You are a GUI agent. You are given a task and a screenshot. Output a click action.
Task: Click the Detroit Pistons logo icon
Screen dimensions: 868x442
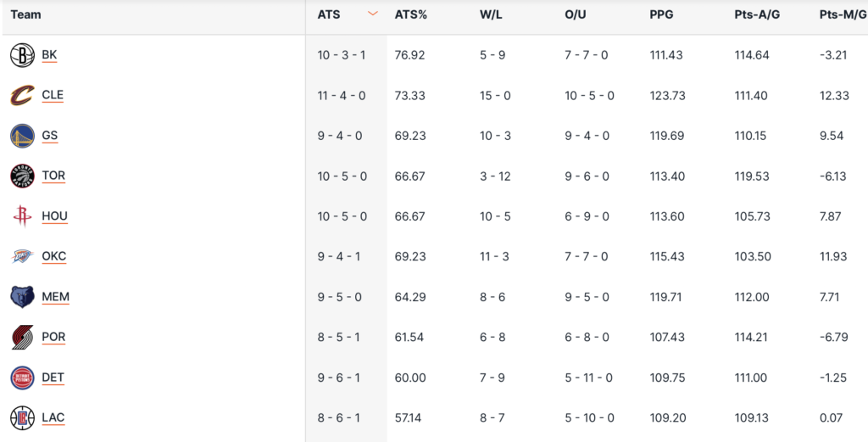click(22, 378)
